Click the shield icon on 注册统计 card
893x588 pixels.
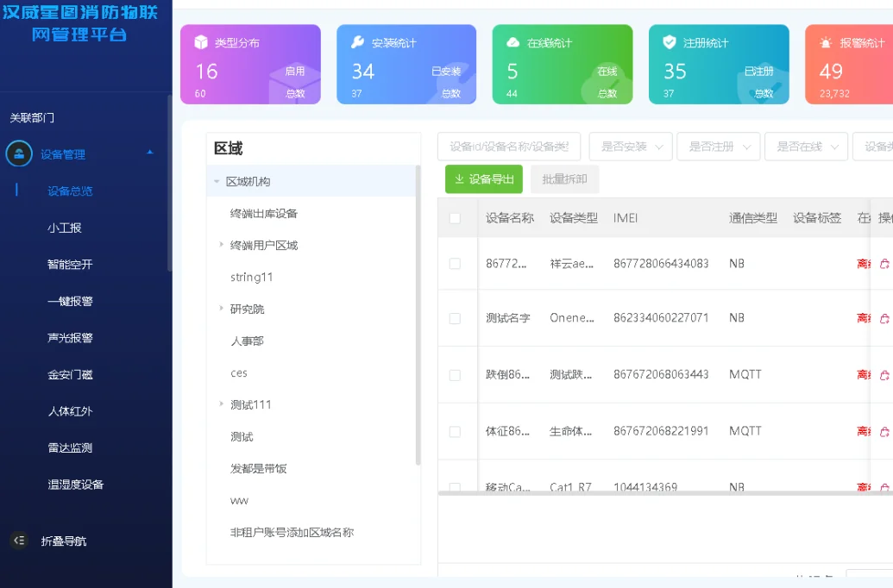669,41
